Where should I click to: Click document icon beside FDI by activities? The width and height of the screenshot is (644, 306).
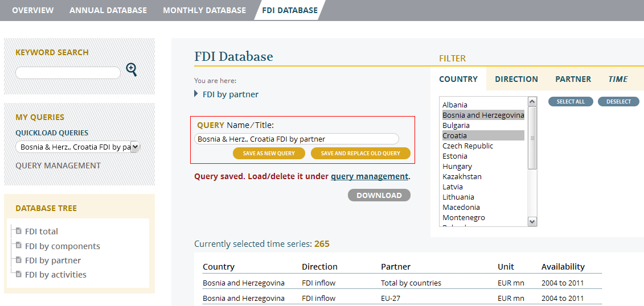(19, 274)
